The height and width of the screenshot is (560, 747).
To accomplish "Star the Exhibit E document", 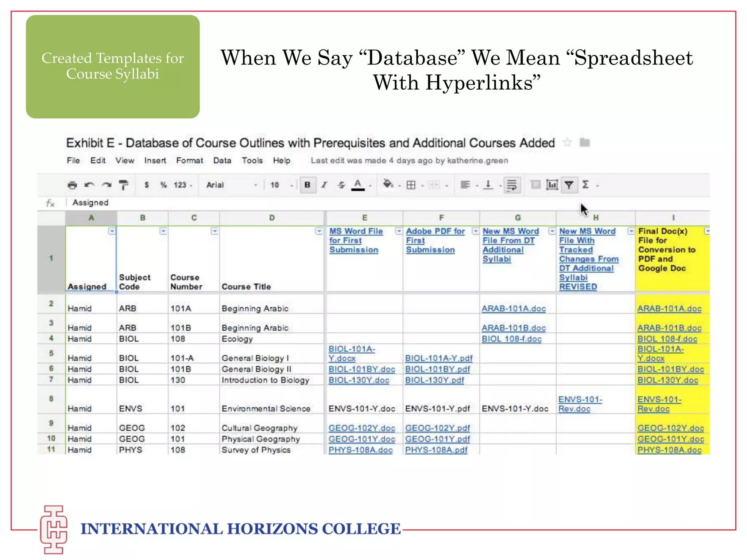I will (567, 142).
